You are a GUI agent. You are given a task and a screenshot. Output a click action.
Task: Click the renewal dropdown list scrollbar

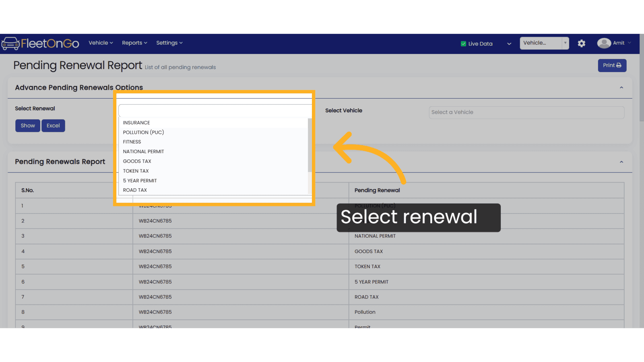pos(310,145)
